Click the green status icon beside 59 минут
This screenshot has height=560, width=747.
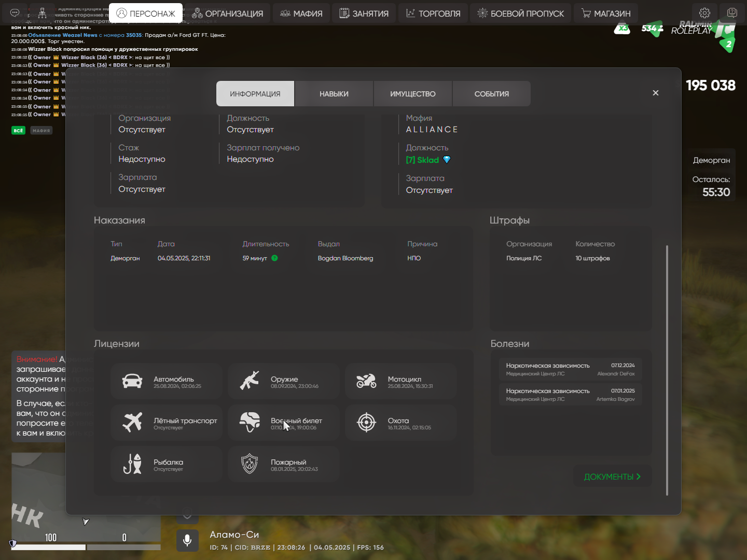pyautogui.click(x=274, y=258)
